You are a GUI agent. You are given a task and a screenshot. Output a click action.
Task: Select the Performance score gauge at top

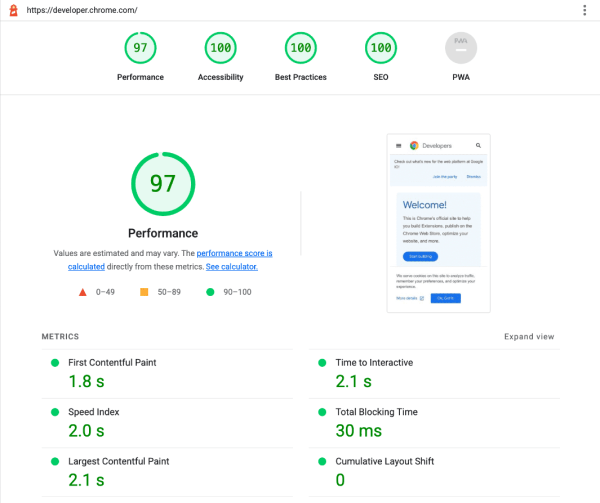pos(140,48)
